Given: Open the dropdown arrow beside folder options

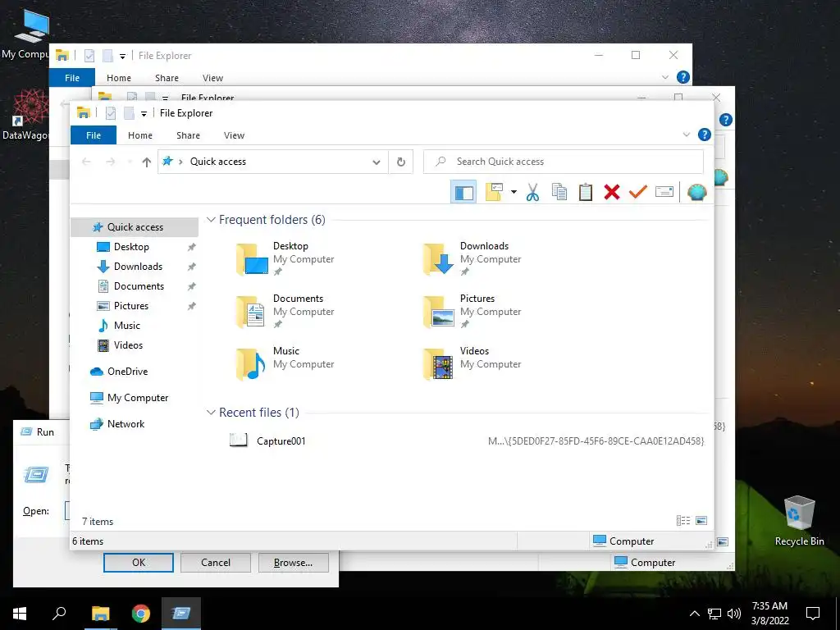Looking at the screenshot, I should click(514, 192).
